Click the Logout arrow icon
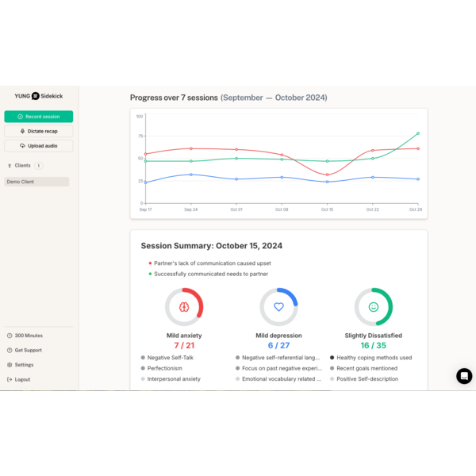 pos(10,379)
